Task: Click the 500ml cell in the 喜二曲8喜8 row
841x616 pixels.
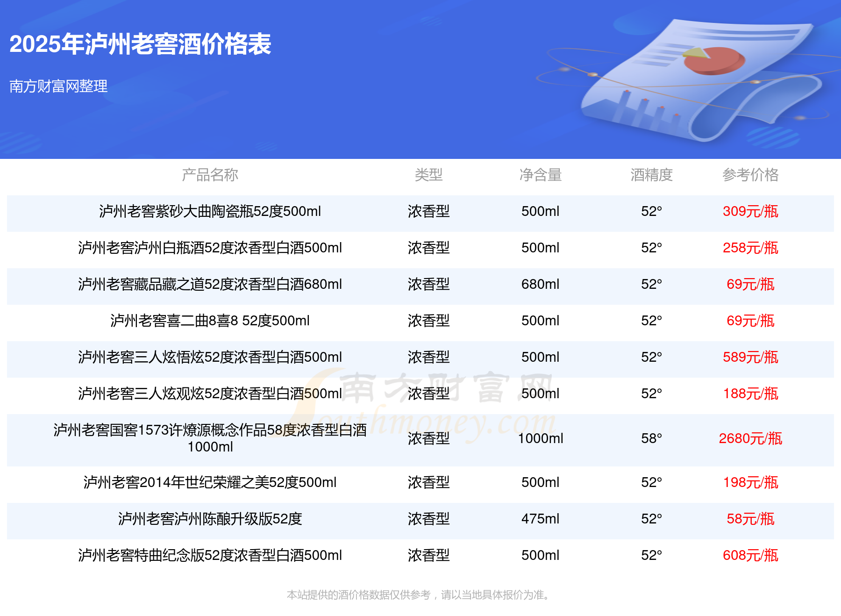Action: pyautogui.click(x=541, y=321)
